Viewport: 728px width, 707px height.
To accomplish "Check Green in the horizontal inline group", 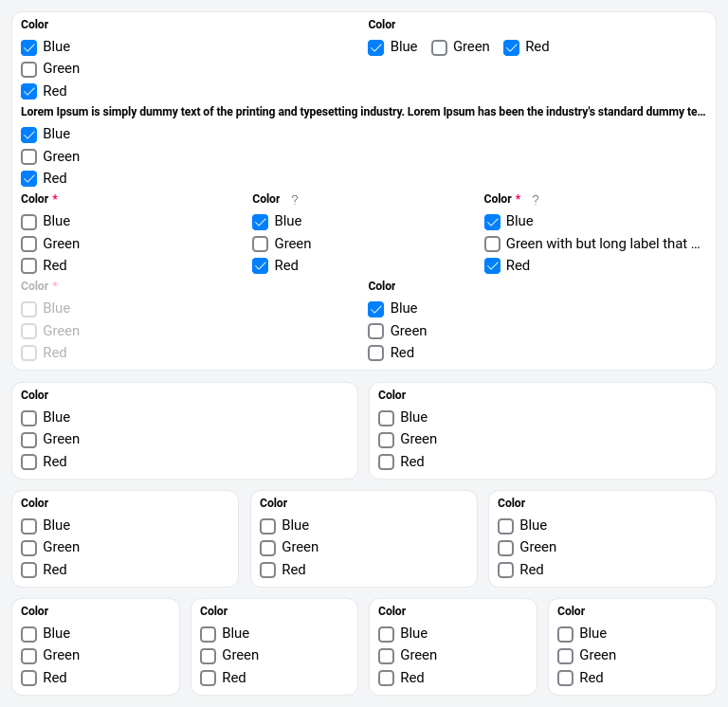I will (440, 47).
